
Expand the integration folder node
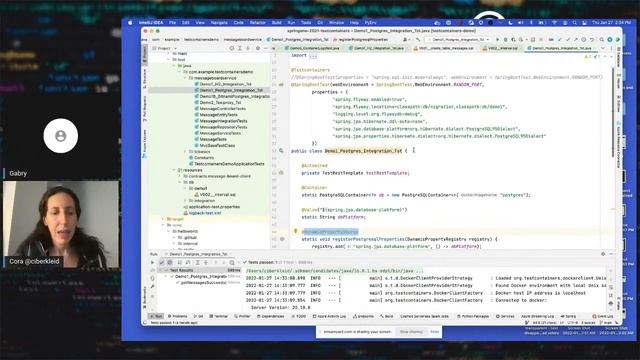pyautogui.click(x=185, y=201)
